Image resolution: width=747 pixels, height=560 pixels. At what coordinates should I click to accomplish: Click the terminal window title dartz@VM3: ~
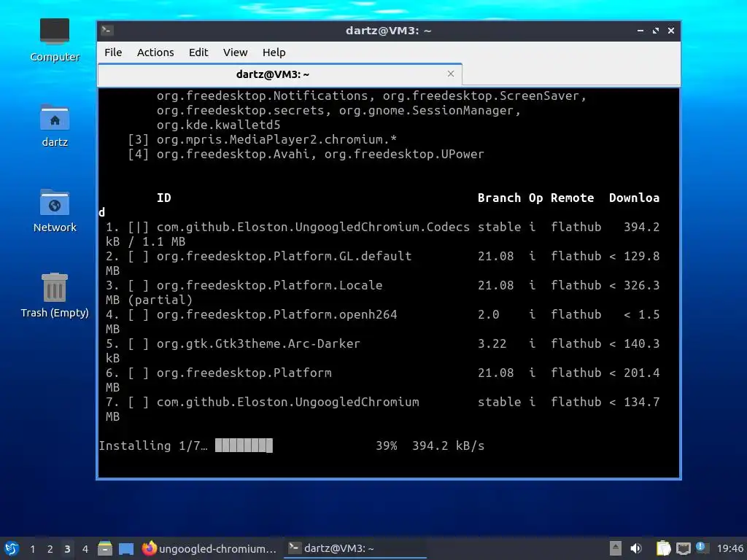388,31
